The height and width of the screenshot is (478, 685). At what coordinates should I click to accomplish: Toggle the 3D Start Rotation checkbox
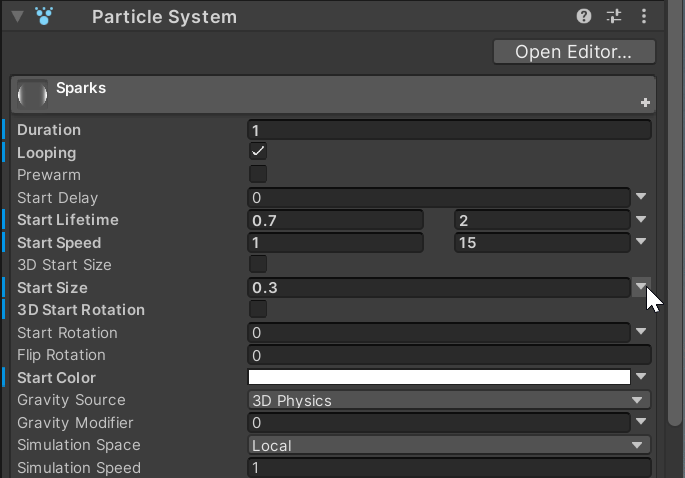(x=258, y=309)
